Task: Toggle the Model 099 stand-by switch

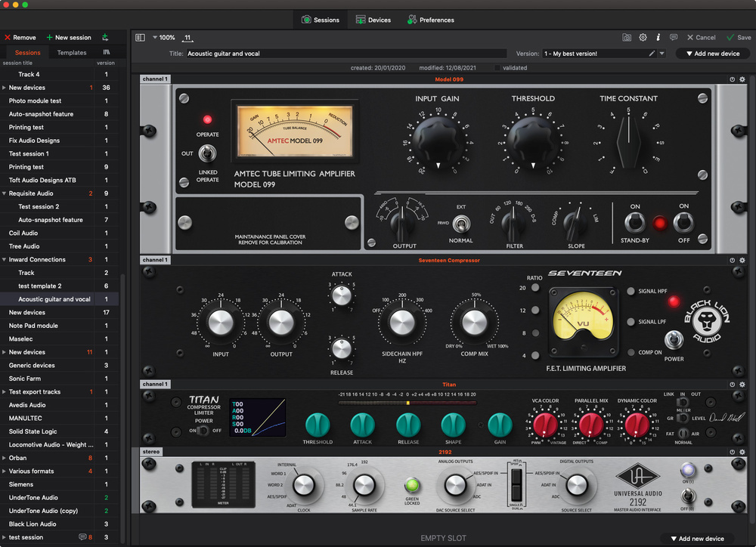Action: pyautogui.click(x=635, y=222)
